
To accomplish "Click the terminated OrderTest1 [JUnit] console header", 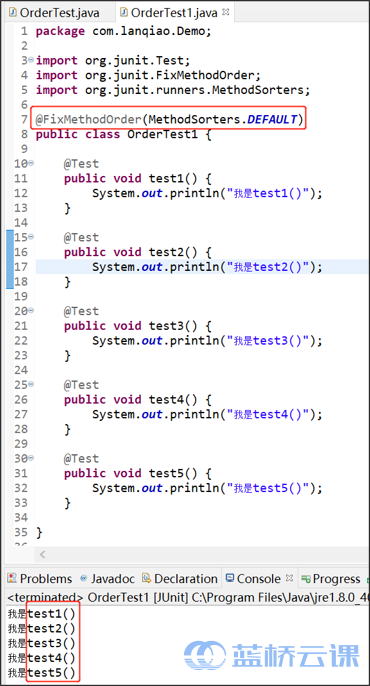I will 188,597.
